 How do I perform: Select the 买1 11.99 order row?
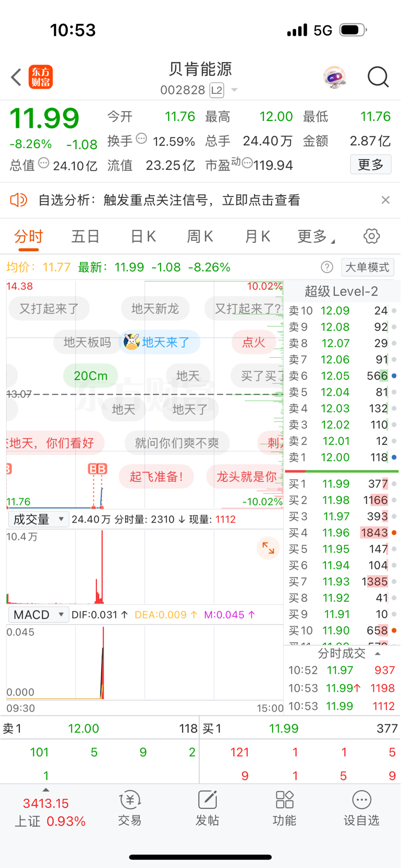tap(342, 484)
